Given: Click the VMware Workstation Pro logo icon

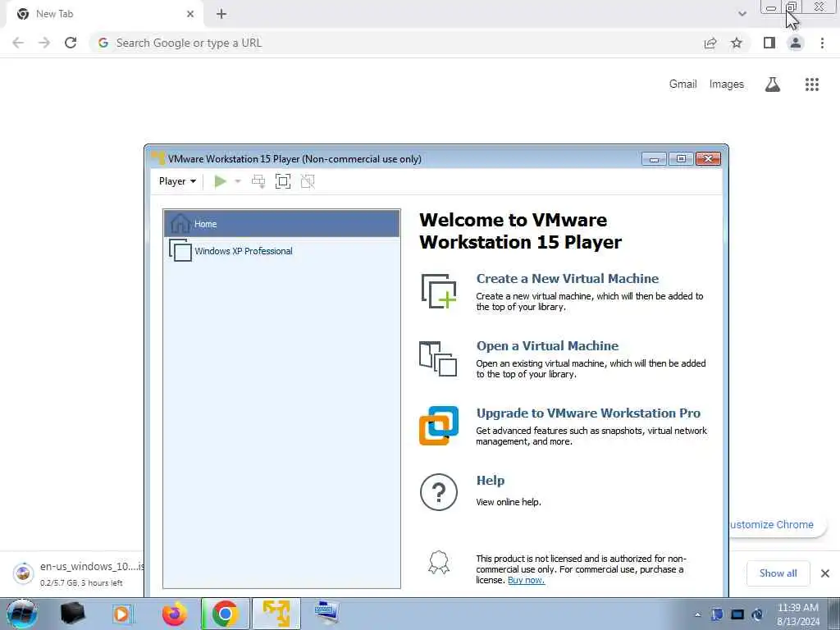Looking at the screenshot, I should coord(439,426).
